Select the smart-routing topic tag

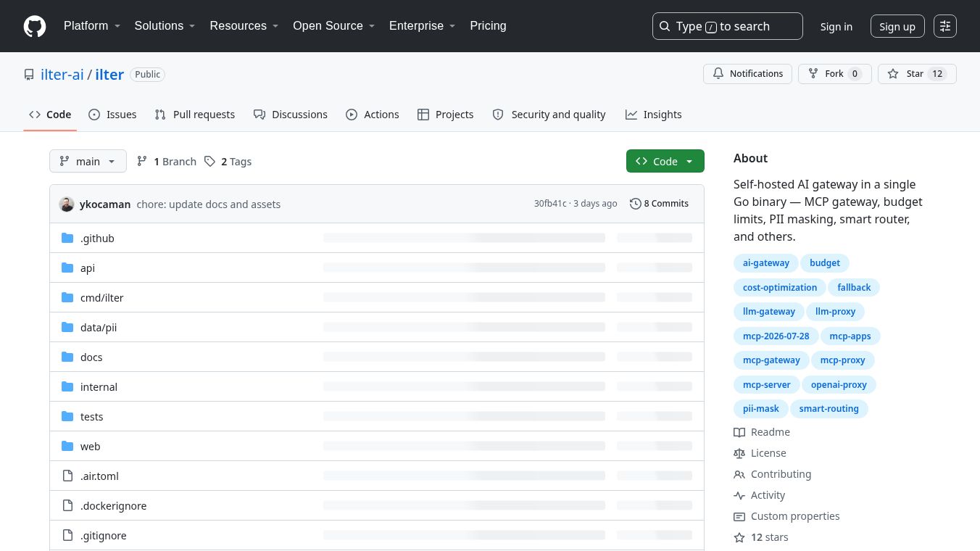829,409
